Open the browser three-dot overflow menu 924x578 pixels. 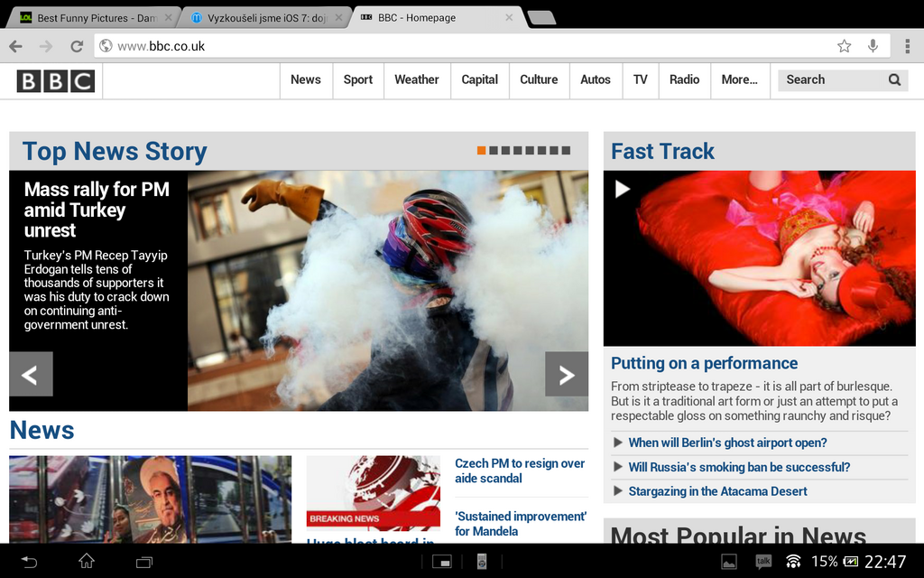(x=908, y=45)
